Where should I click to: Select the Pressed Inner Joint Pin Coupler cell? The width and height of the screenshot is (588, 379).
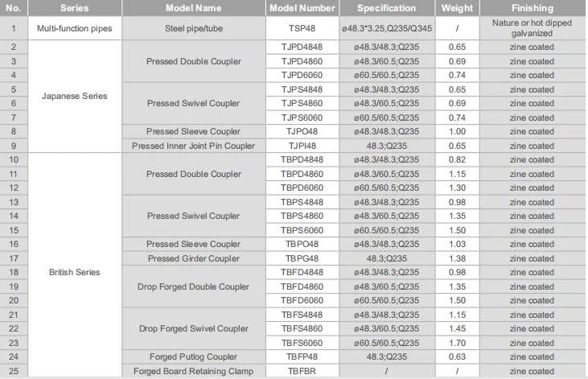tap(193, 146)
